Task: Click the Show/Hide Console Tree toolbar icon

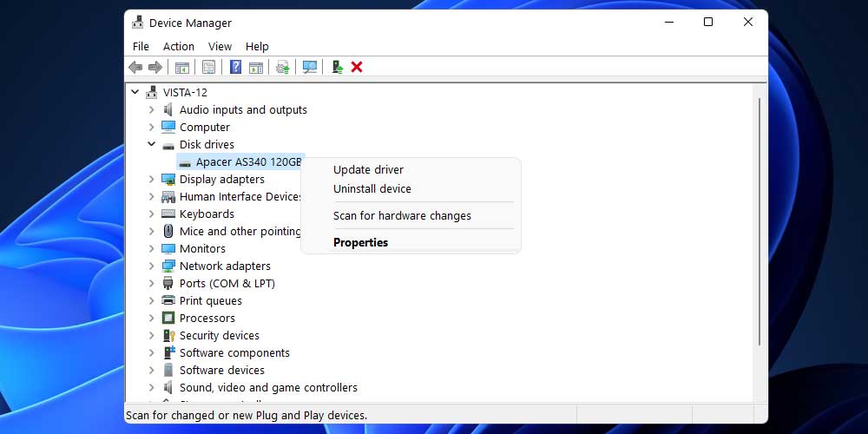Action: 182,67
